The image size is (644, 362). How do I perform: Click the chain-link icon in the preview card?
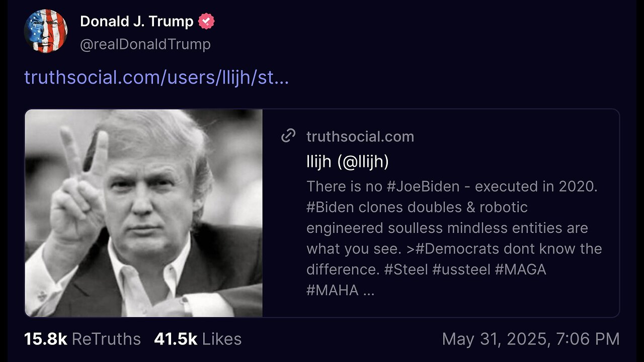288,136
